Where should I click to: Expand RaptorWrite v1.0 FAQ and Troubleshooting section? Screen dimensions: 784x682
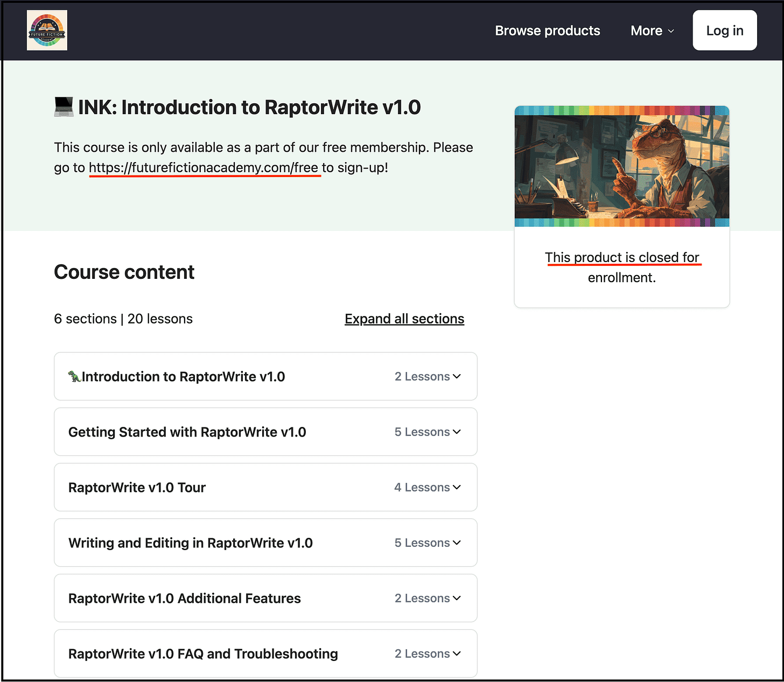(x=265, y=653)
